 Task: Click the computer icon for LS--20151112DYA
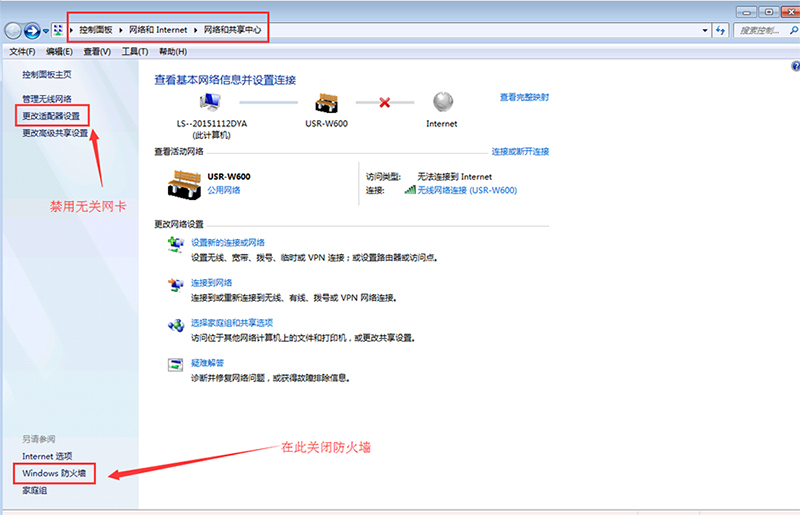coord(211,103)
